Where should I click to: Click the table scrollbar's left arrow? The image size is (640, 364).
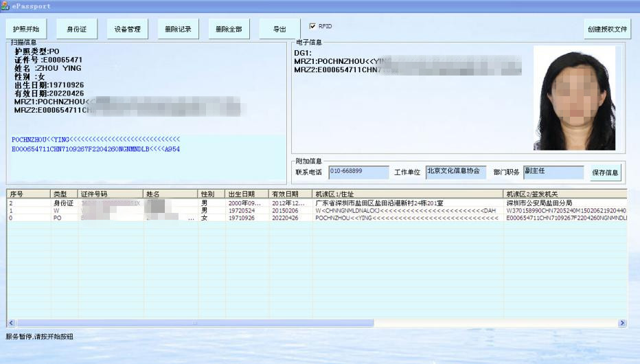point(11,323)
